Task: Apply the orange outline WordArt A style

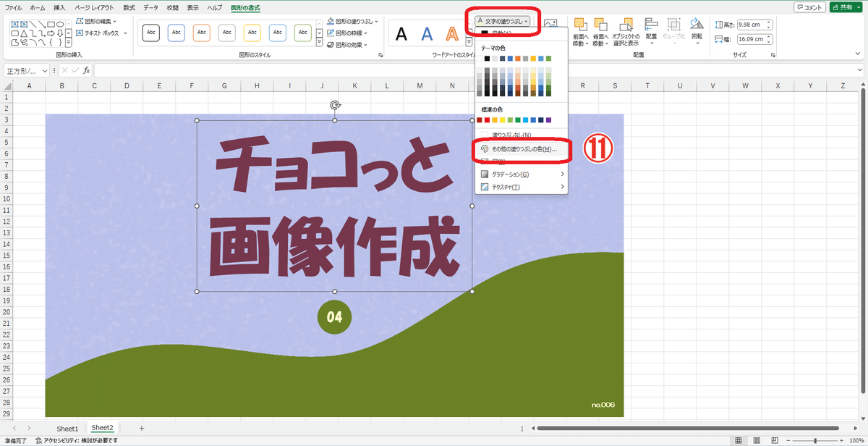Action: tap(452, 33)
